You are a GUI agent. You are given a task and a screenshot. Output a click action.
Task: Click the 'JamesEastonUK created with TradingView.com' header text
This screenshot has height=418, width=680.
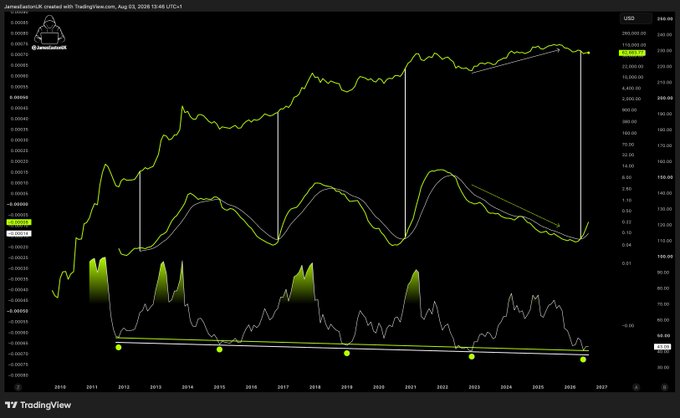click(59, 7)
